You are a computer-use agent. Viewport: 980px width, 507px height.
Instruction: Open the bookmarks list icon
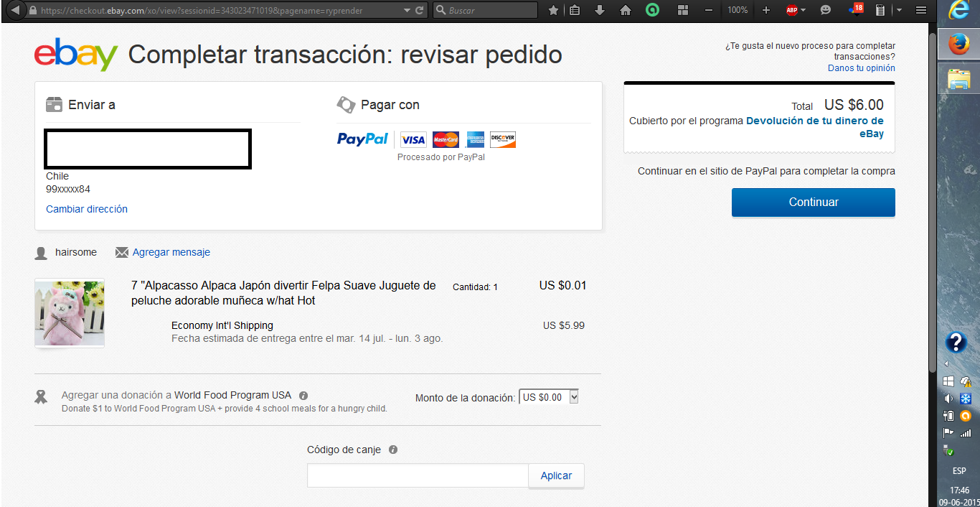[x=575, y=10]
